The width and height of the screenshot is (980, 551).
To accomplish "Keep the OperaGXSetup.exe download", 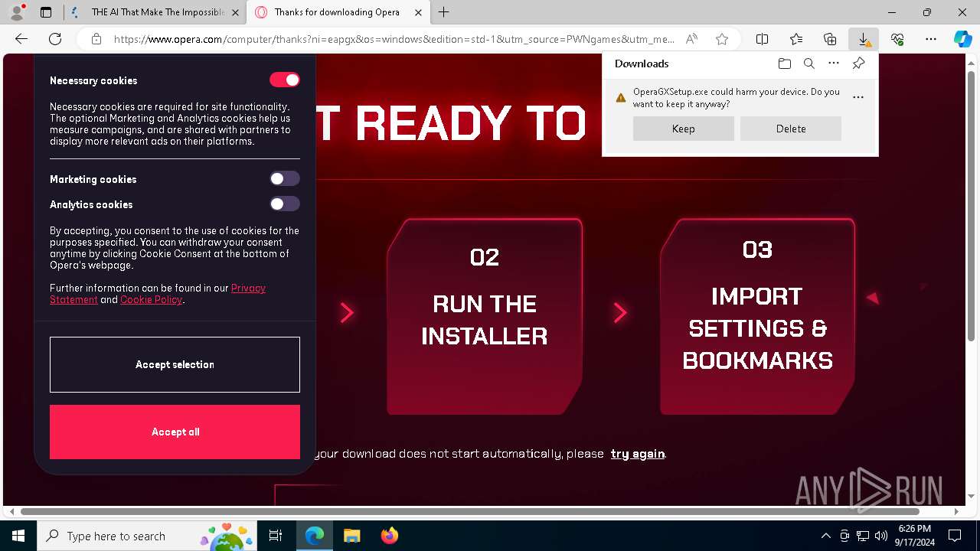I will tap(683, 129).
